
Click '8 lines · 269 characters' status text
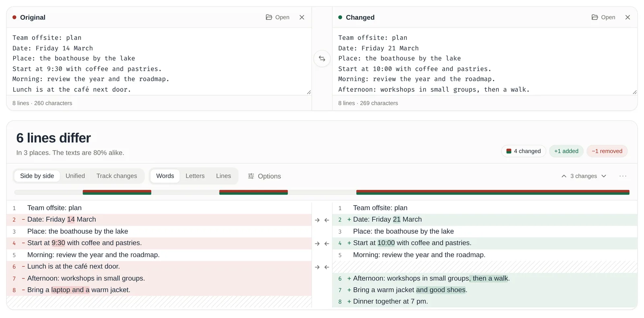[x=368, y=103]
